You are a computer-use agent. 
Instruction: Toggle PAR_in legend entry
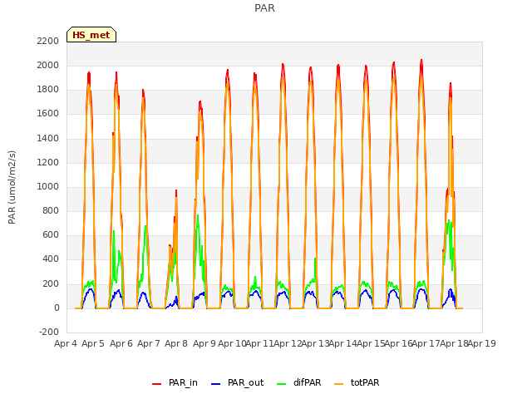(x=175, y=382)
